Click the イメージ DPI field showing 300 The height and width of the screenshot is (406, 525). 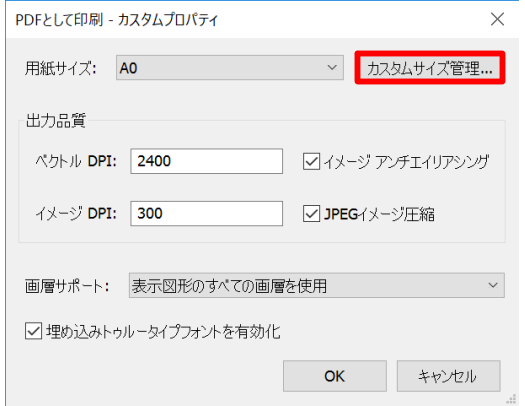[206, 214]
